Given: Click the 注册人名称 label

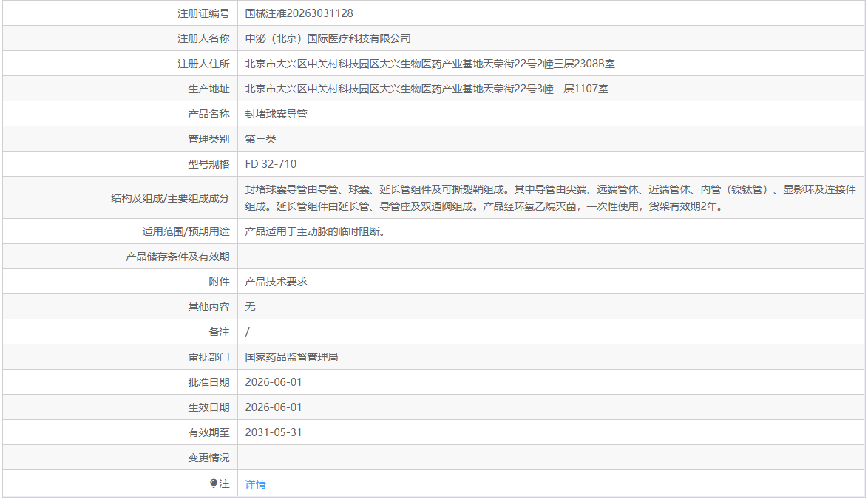Looking at the screenshot, I should coord(203,38).
